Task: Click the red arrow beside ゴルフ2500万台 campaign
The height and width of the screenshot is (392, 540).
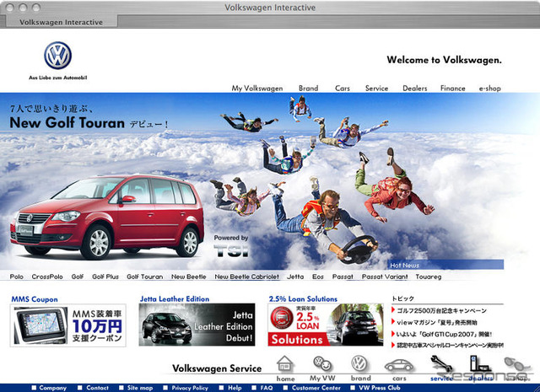Action: coord(393,310)
